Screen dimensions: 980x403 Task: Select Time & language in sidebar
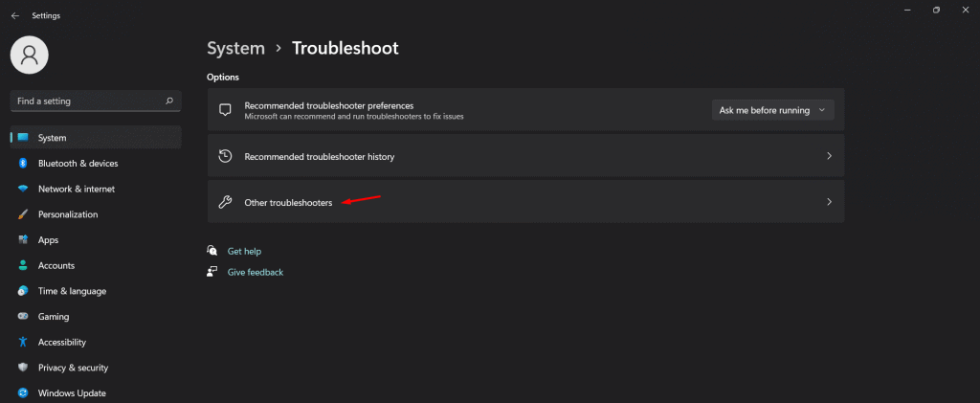point(72,291)
